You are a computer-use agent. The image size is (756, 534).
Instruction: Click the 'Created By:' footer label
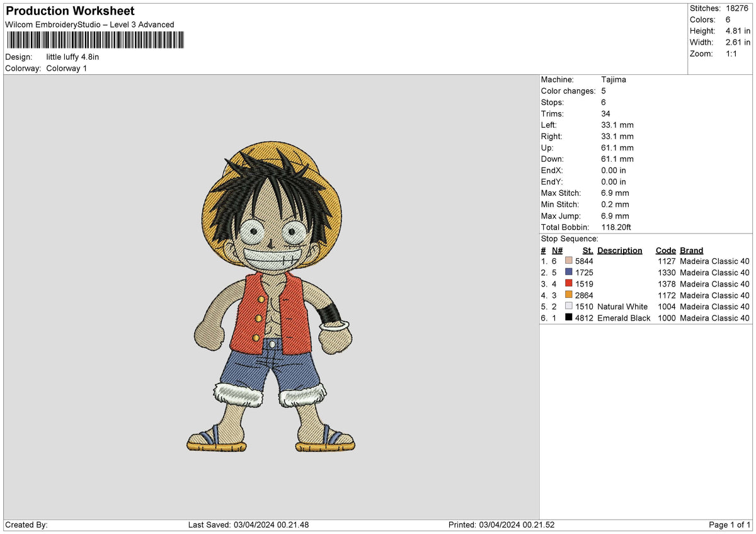(x=26, y=525)
